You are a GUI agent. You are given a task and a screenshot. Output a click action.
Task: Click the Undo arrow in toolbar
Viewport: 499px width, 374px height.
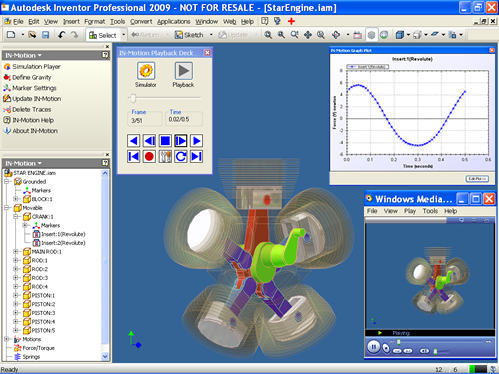click(x=61, y=35)
